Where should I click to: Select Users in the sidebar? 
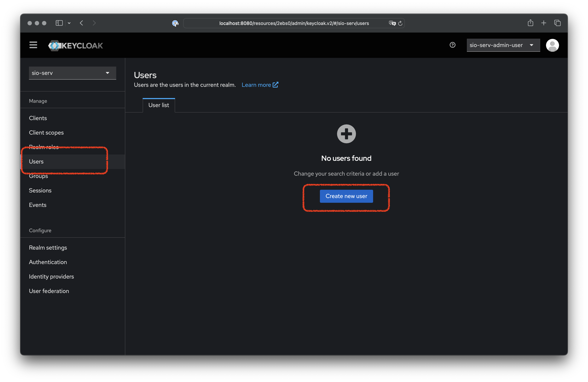coord(72,161)
